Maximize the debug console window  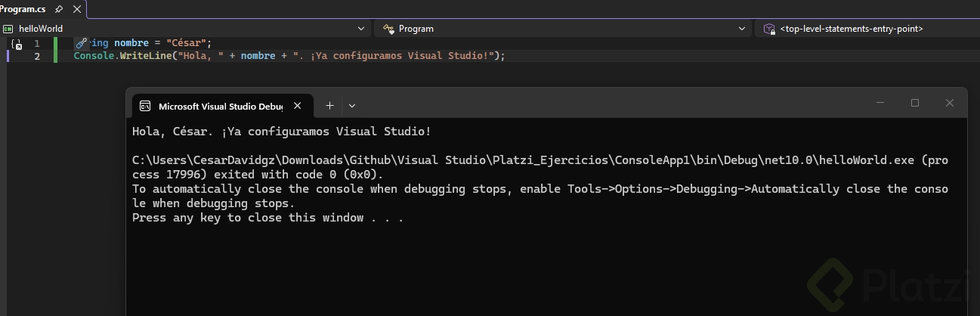coord(915,103)
